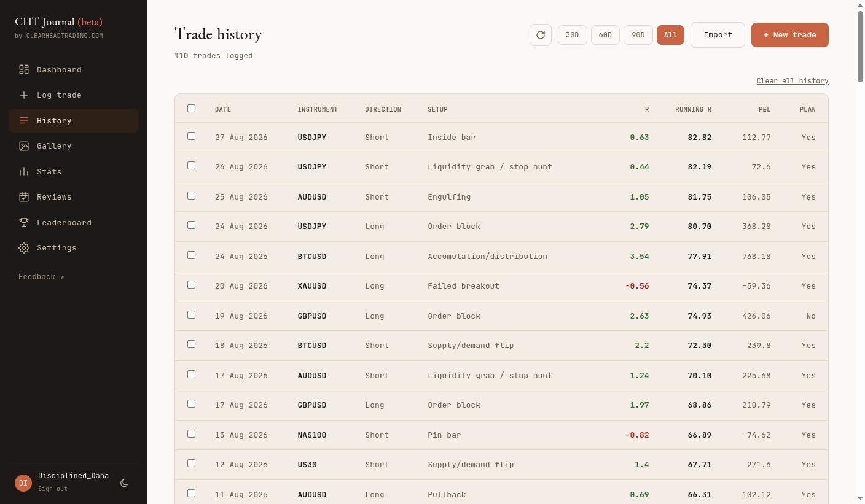This screenshot has height=504, width=865.
Task: Filter trades to last 30D
Action: click(572, 35)
